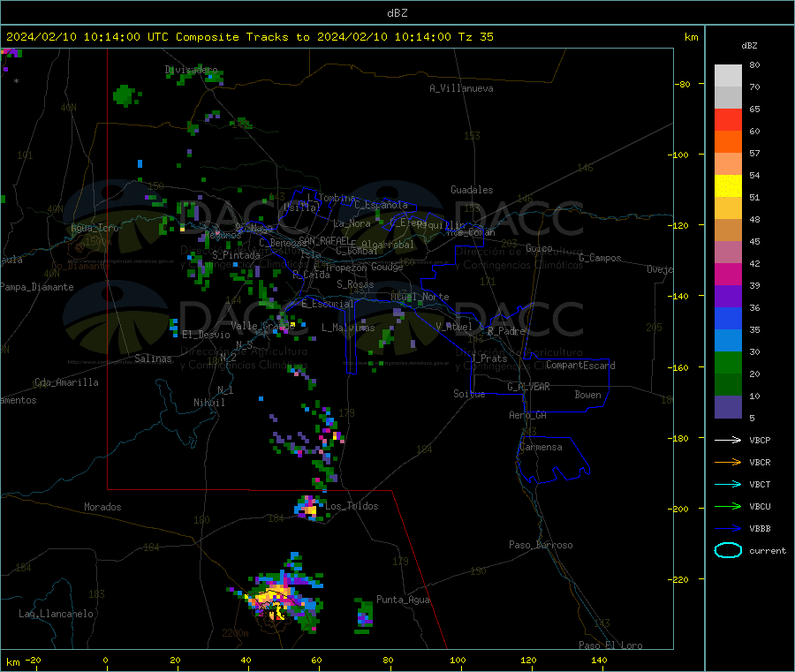Click the Aero_GA map label
This screenshot has height=672, width=795.
(527, 415)
